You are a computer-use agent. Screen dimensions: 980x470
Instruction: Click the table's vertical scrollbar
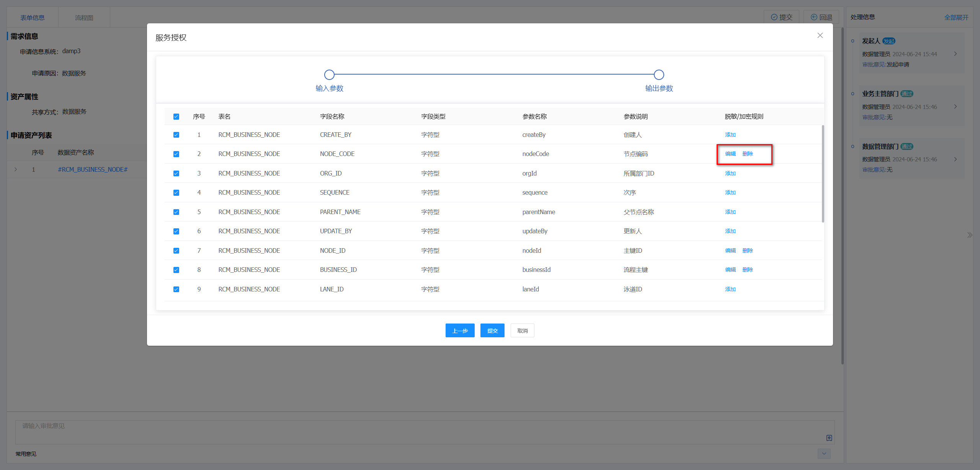pos(823,174)
